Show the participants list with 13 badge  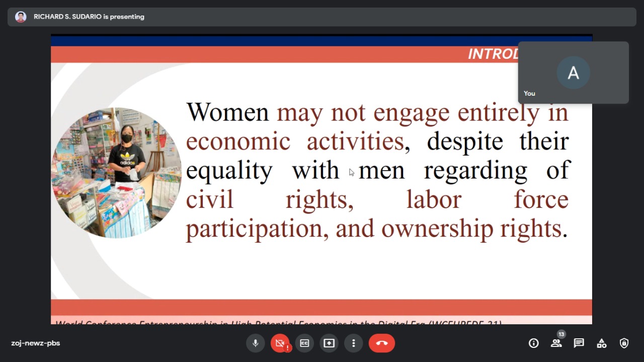[556, 343]
